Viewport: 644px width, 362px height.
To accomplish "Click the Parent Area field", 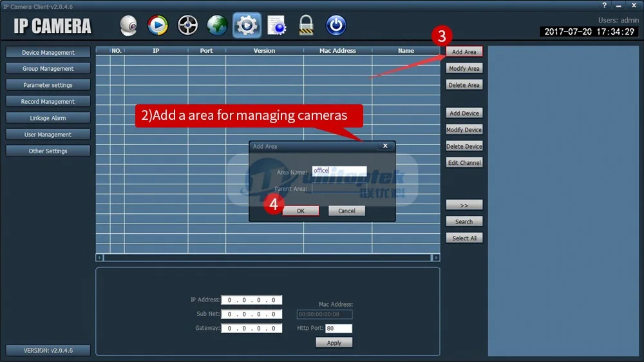I will point(339,188).
